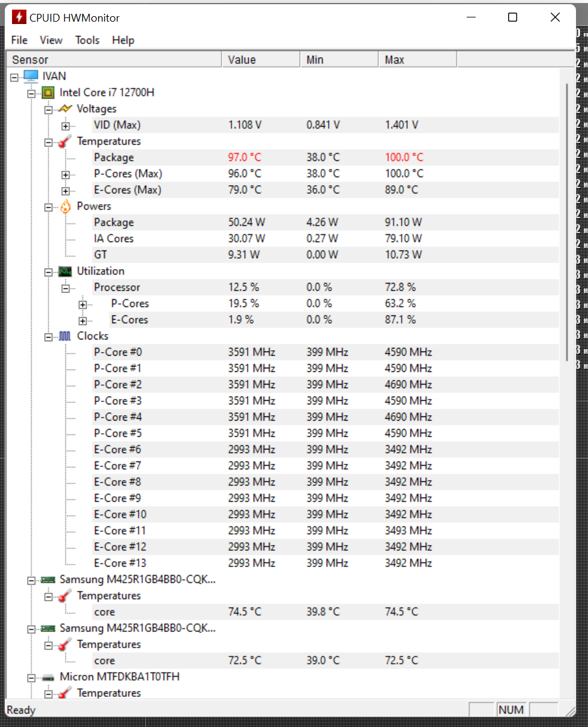Click the Min column header
The height and width of the screenshot is (727, 588).
pyautogui.click(x=339, y=59)
